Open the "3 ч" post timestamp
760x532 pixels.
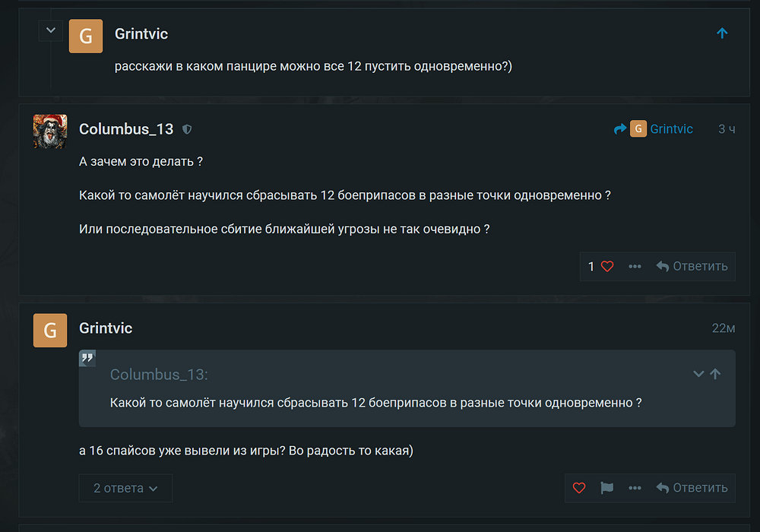[x=727, y=129]
